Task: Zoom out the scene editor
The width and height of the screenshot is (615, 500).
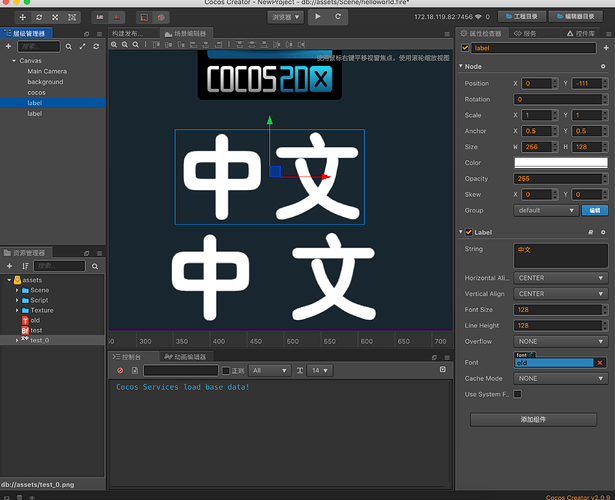Action: 125,45
